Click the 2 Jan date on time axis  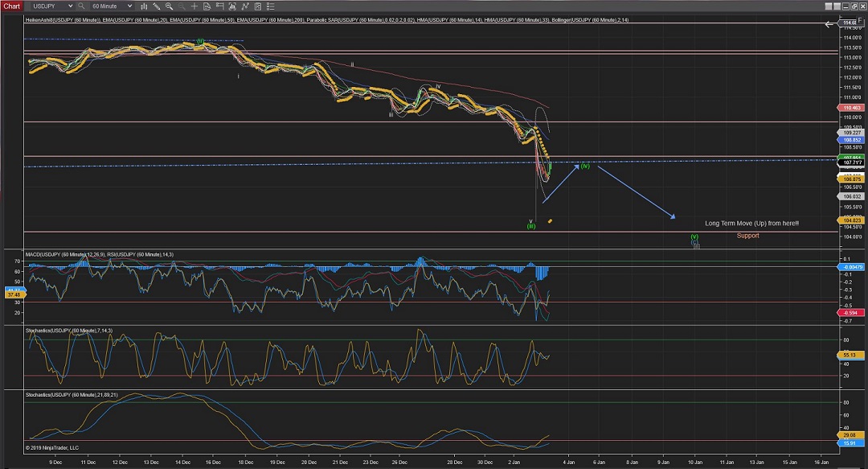click(x=514, y=462)
